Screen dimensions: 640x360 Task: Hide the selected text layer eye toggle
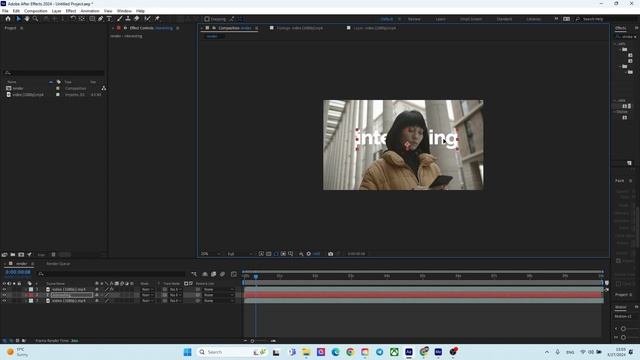(4, 295)
